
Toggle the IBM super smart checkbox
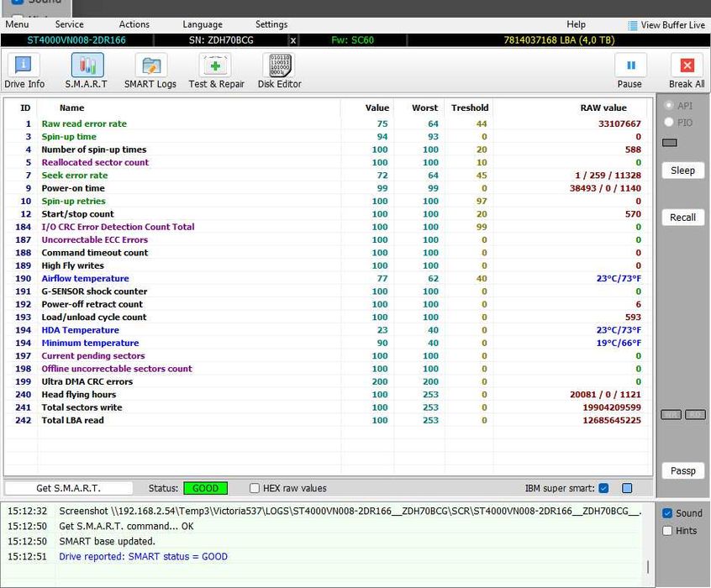[603, 488]
